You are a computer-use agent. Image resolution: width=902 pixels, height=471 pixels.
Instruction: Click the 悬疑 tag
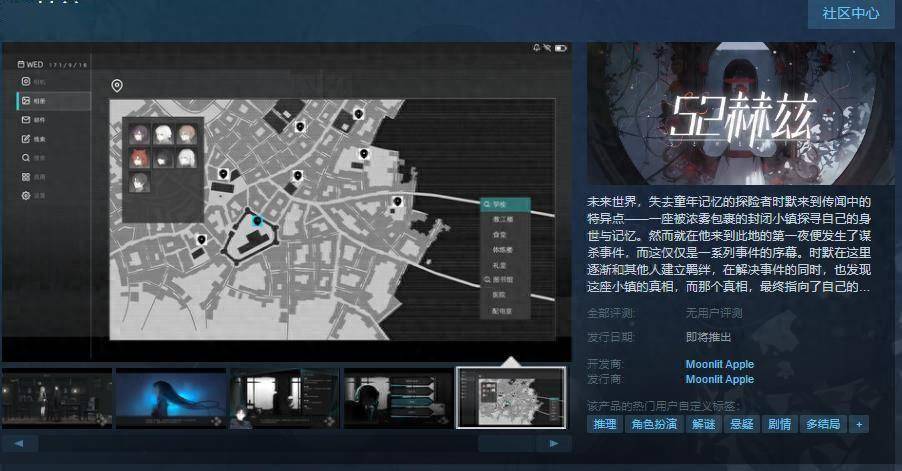tap(742, 424)
